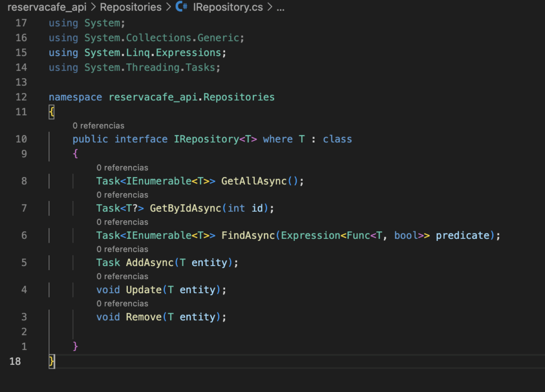545x392 pixels.
Task: Show references CodeLens above FindAsync
Action: (x=122, y=222)
